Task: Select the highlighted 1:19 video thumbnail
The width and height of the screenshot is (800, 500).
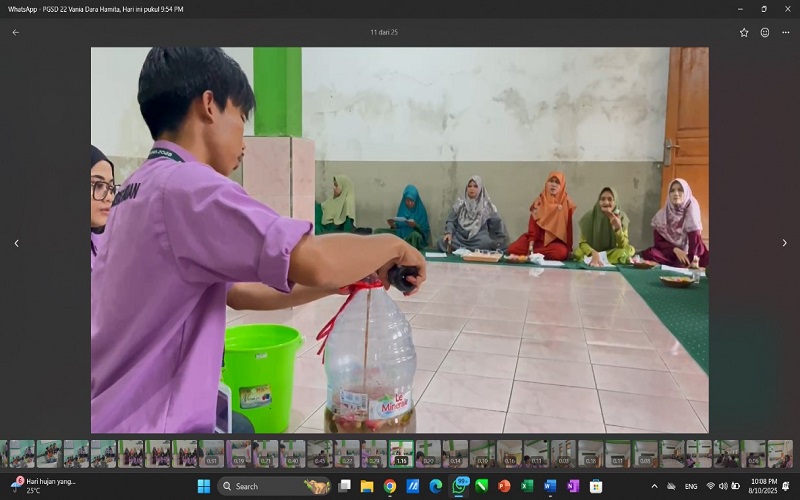Action: pos(401,454)
